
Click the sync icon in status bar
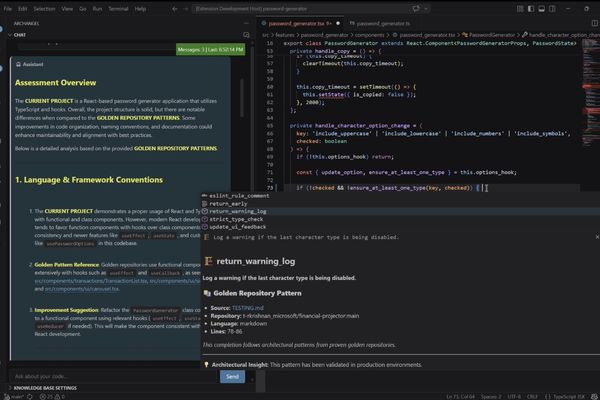pyautogui.click(x=30, y=397)
